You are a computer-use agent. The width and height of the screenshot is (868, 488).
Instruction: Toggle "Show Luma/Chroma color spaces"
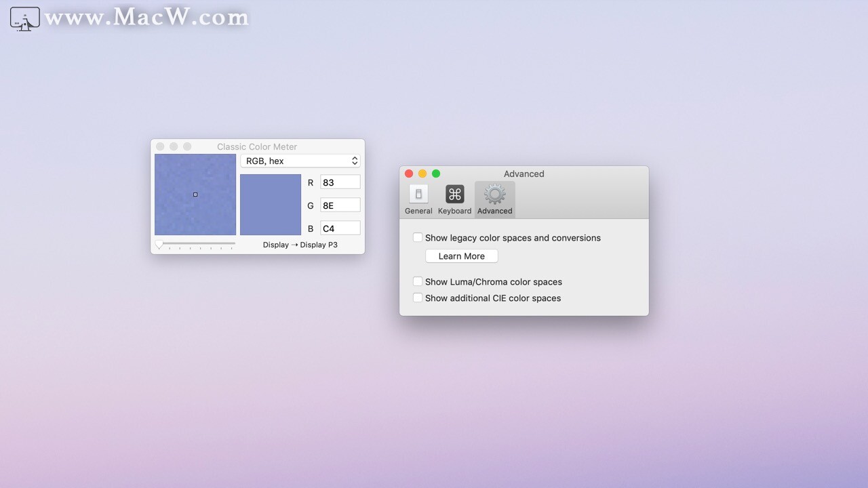click(x=418, y=281)
